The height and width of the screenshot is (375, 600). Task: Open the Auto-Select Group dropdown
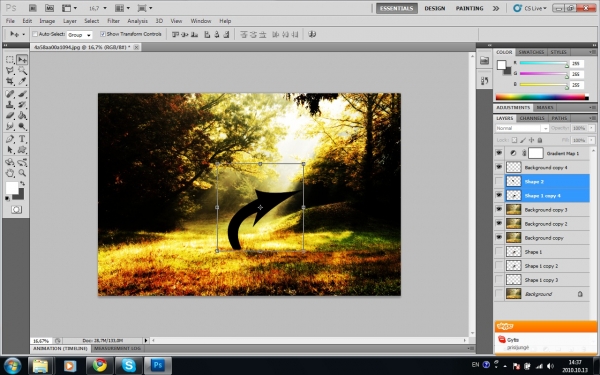point(80,35)
